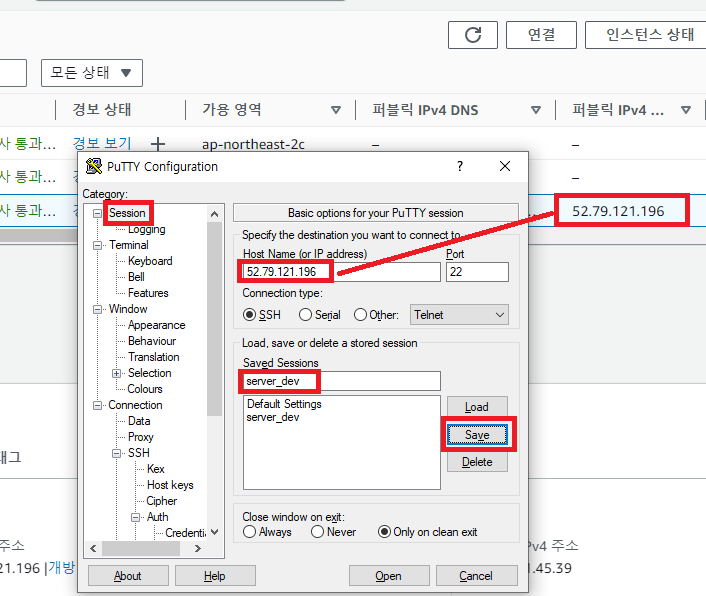Click the Host Name input field
Image resolution: width=706 pixels, height=596 pixels.
(341, 272)
